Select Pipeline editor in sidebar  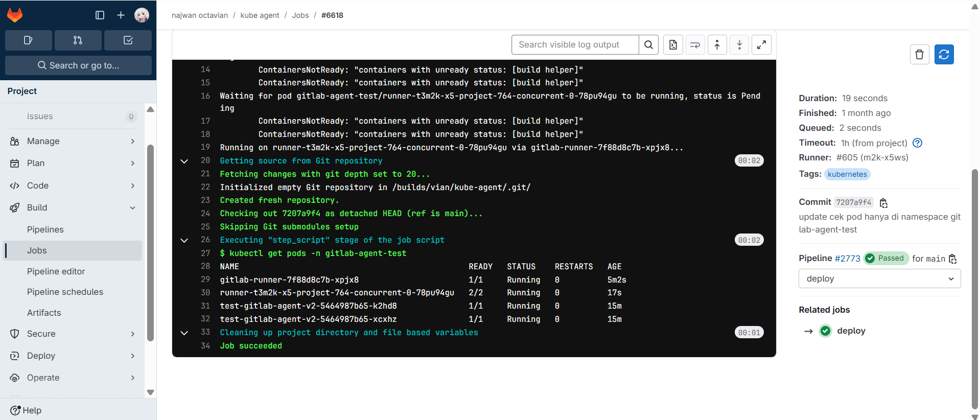coord(56,271)
